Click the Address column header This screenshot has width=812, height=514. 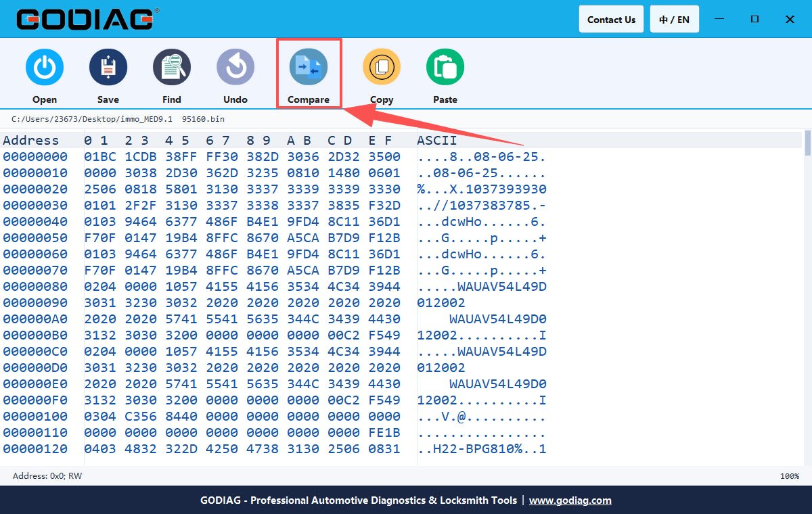point(31,141)
